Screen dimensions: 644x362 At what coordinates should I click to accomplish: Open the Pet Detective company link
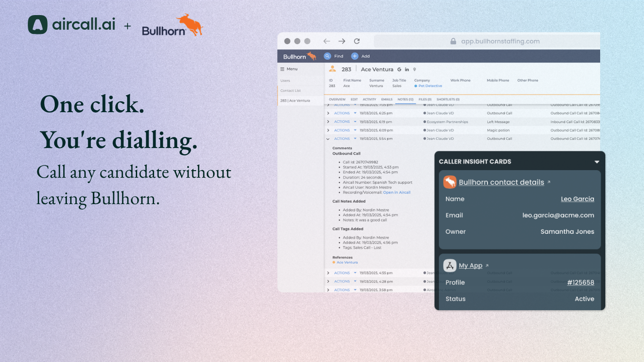click(430, 86)
